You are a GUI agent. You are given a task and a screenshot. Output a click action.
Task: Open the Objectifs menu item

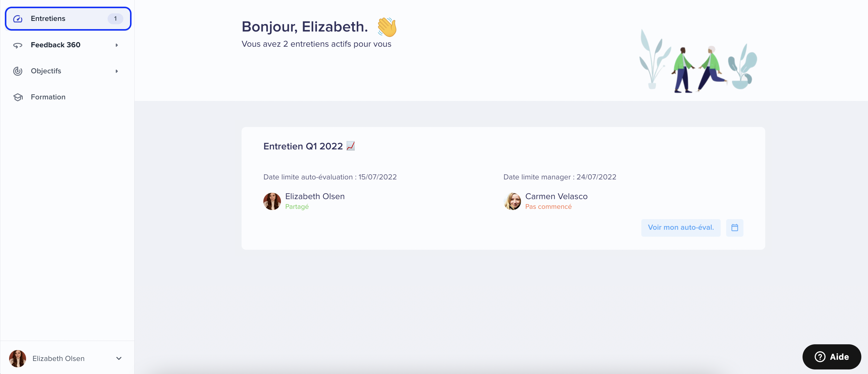pyautogui.click(x=68, y=71)
